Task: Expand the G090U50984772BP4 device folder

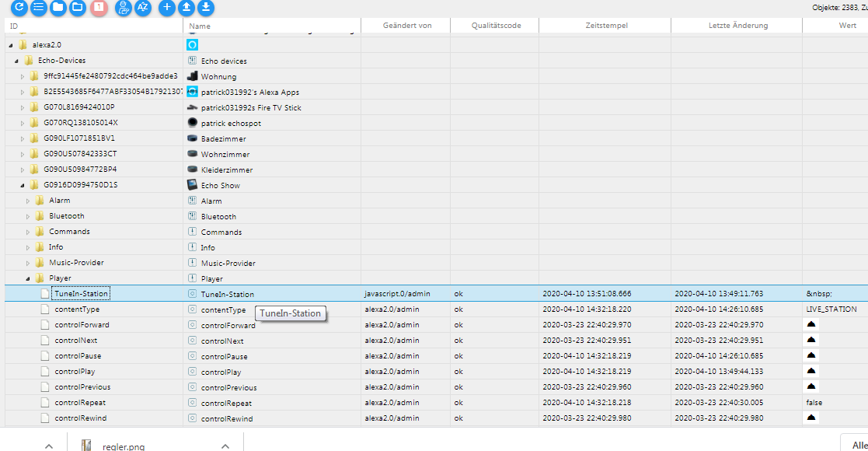Action: click(x=22, y=170)
